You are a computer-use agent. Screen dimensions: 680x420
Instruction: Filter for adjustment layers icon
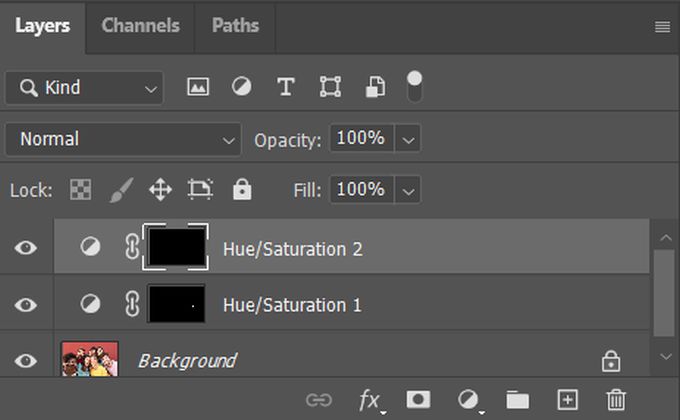pos(242,87)
